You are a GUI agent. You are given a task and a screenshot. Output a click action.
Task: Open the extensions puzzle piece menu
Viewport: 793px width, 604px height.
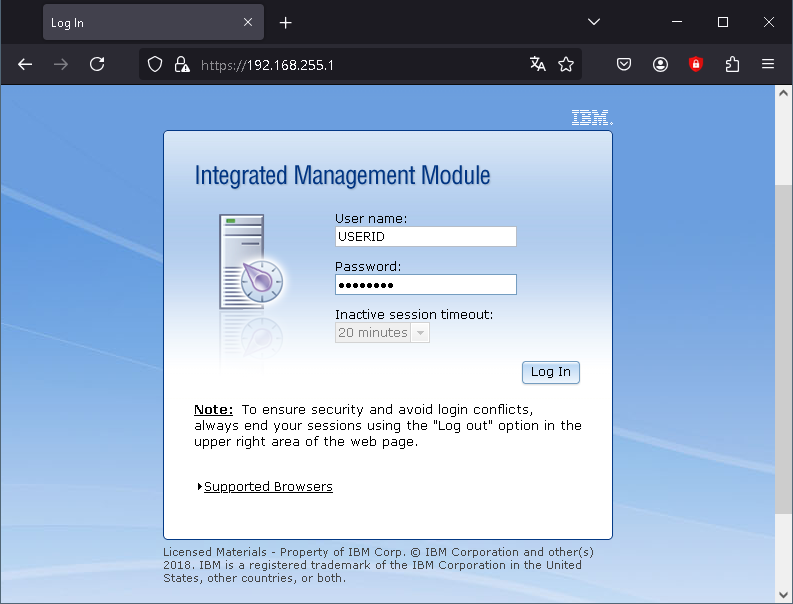[732, 64]
